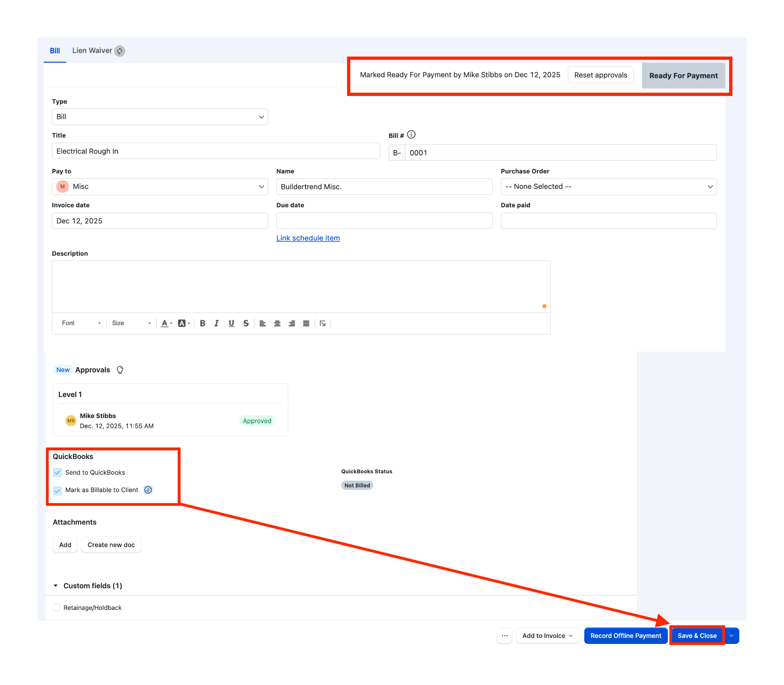The width and height of the screenshot is (784, 685).
Task: Click the Bill # info icon
Action: point(411,134)
